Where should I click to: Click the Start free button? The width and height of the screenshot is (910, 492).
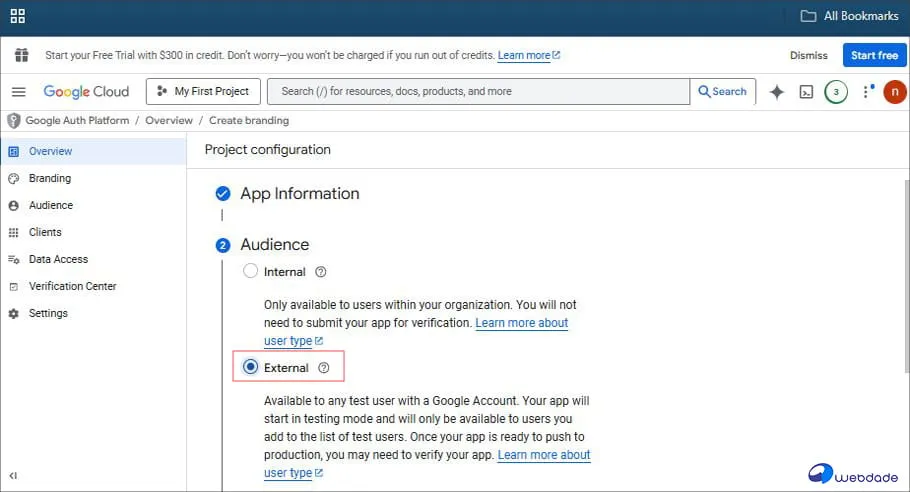click(874, 56)
